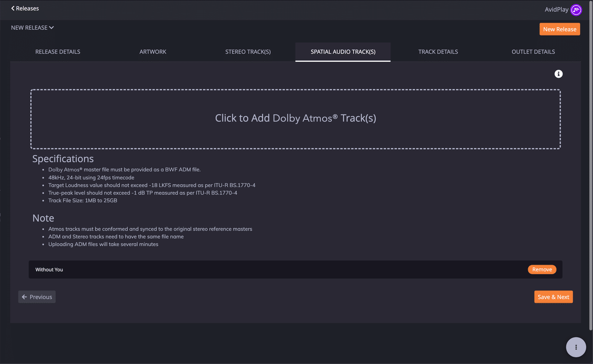Click the 'Atmos tracks must be conformed' note
Screen dimensions: 593x364
point(150,229)
